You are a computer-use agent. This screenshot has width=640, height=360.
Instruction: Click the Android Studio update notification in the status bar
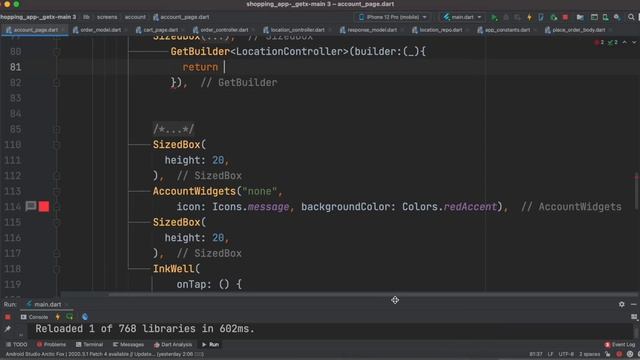coord(104,354)
